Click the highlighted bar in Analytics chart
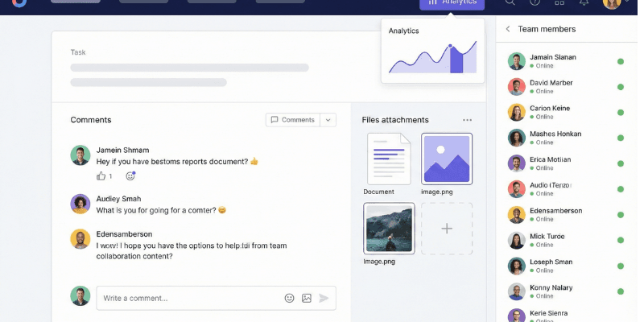Screen dimensions: 644x322 (456, 60)
